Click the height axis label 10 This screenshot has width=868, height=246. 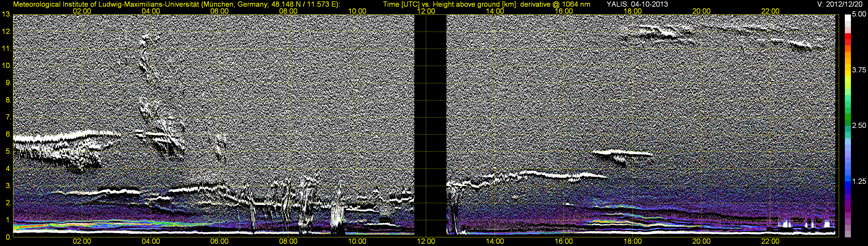[6, 66]
